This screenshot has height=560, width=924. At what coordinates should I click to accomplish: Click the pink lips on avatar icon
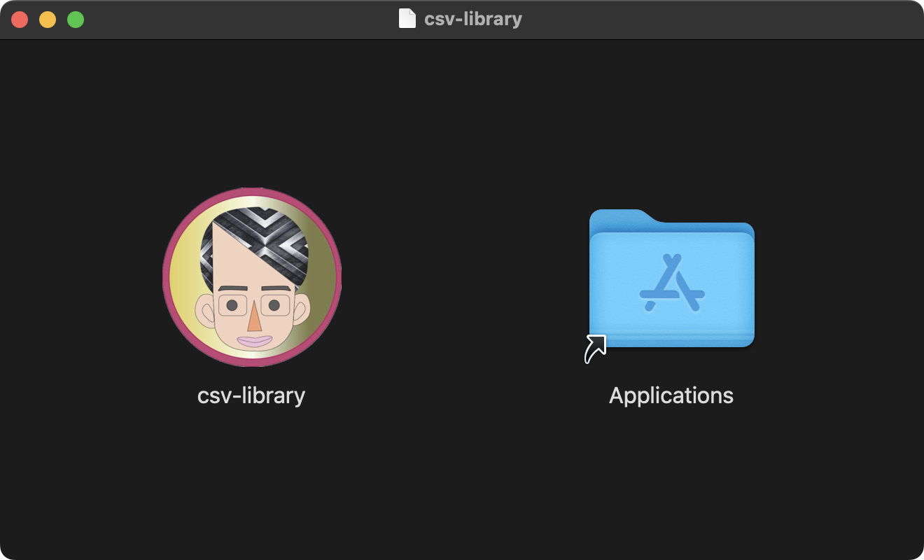pyautogui.click(x=254, y=341)
